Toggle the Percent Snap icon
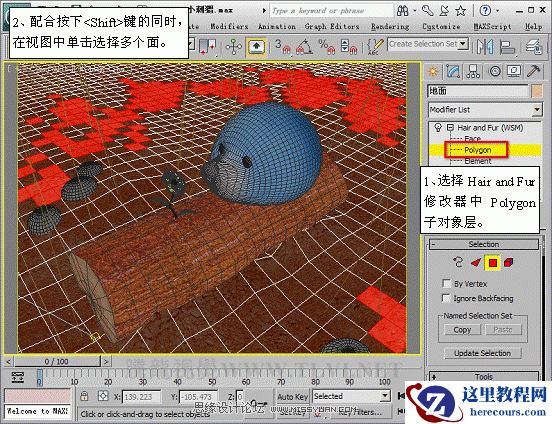Image resolution: width=552 pixels, height=424 pixels. (x=327, y=47)
